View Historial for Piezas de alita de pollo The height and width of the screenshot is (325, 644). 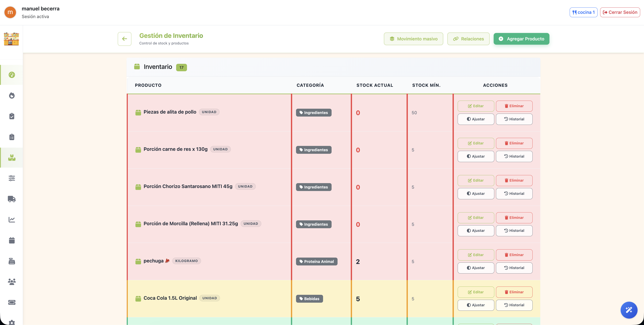tap(514, 119)
